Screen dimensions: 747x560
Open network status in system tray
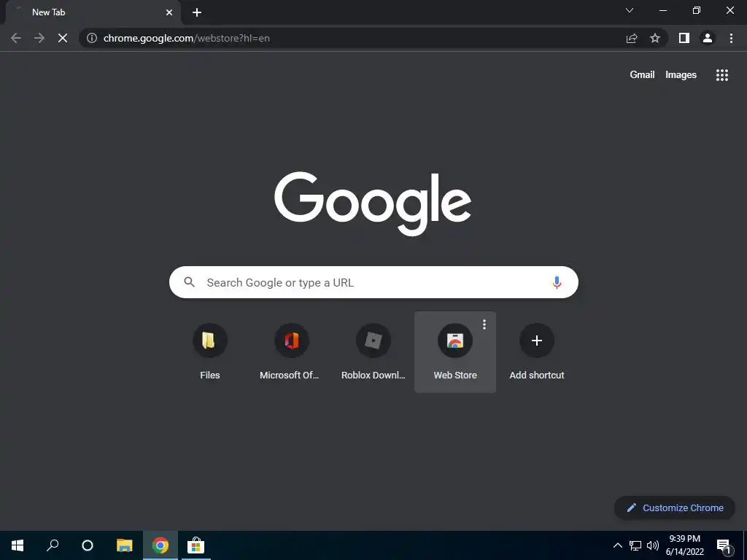tap(635, 545)
